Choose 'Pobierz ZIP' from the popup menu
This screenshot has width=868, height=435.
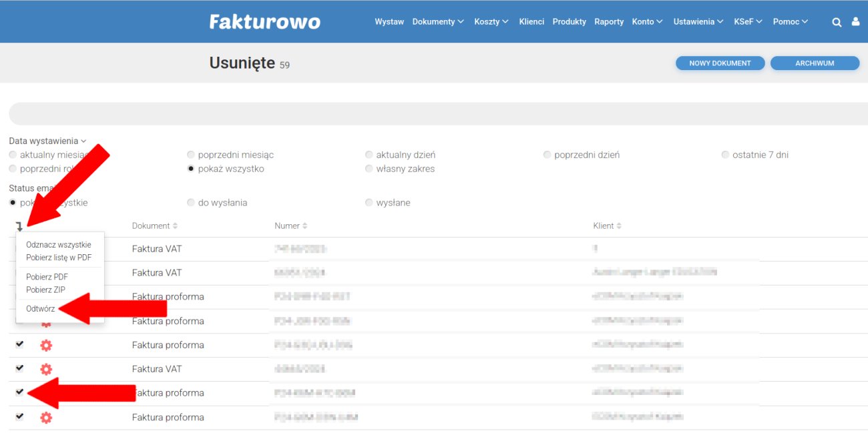pyautogui.click(x=45, y=290)
